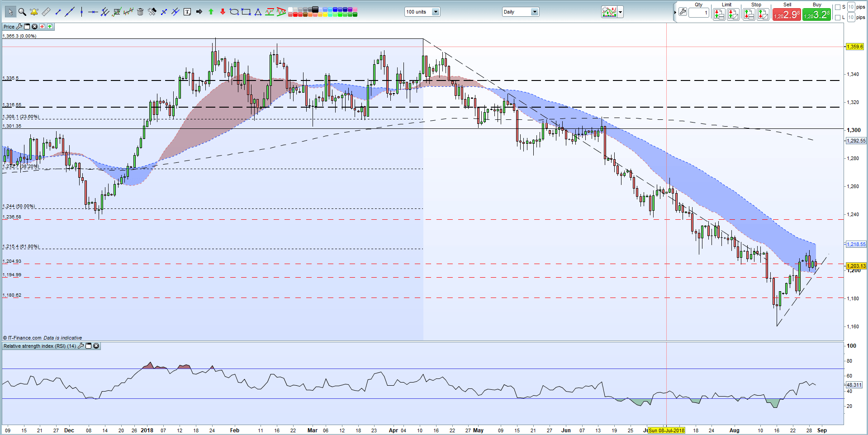Click the Qty input field

coord(699,13)
